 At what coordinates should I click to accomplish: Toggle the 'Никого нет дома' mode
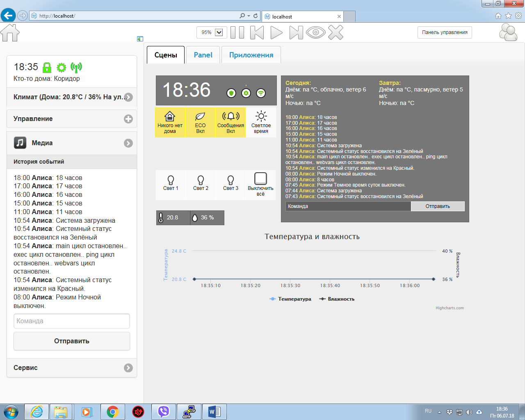(x=170, y=122)
